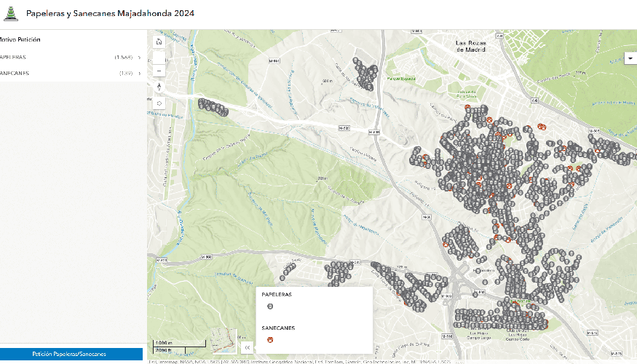Image resolution: width=637 pixels, height=364 pixels.
Task: Expand the PAPELERAS category chevron
Action: click(139, 57)
